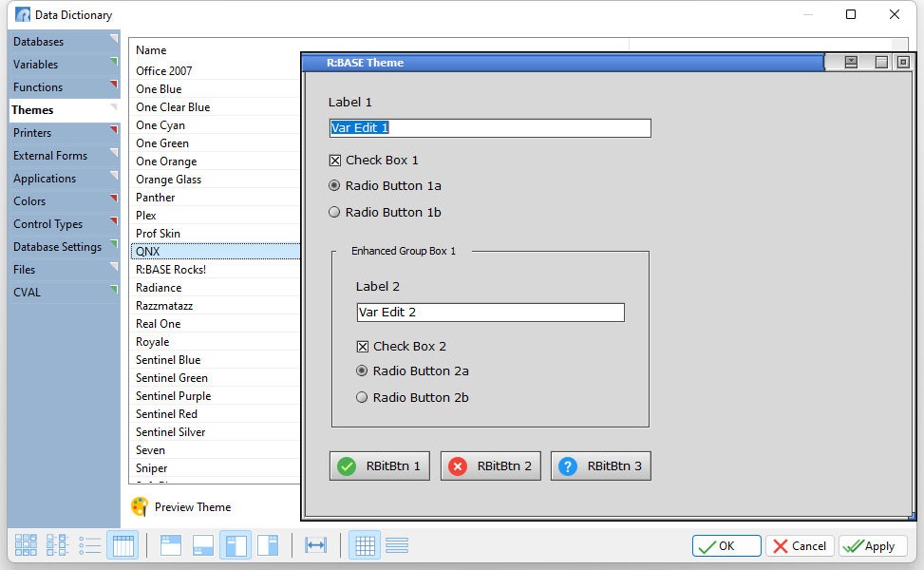Open the Applications tab
The width and height of the screenshot is (924, 570).
click(x=65, y=179)
